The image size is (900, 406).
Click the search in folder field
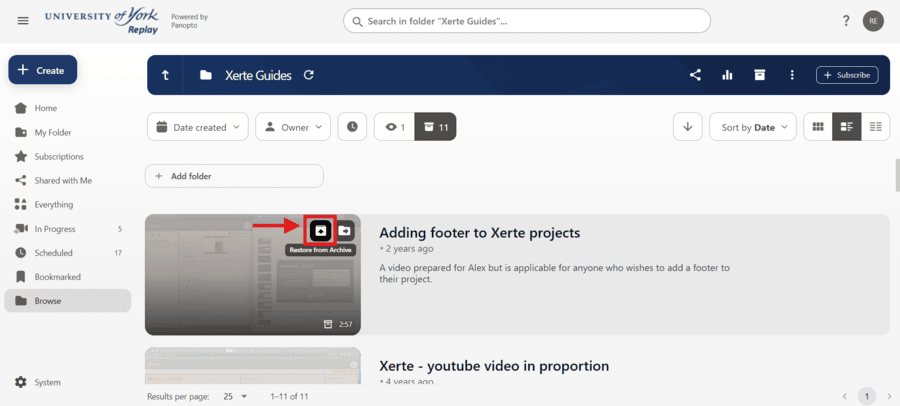click(527, 21)
